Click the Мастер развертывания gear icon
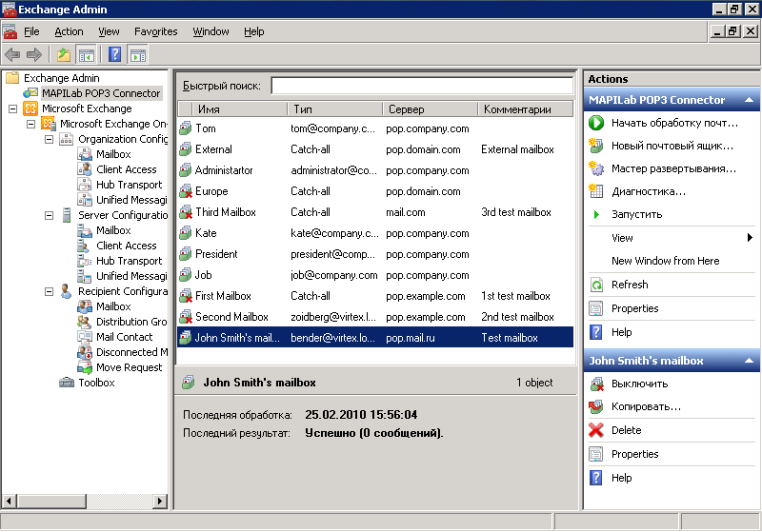The width and height of the screenshot is (762, 532). (x=596, y=168)
